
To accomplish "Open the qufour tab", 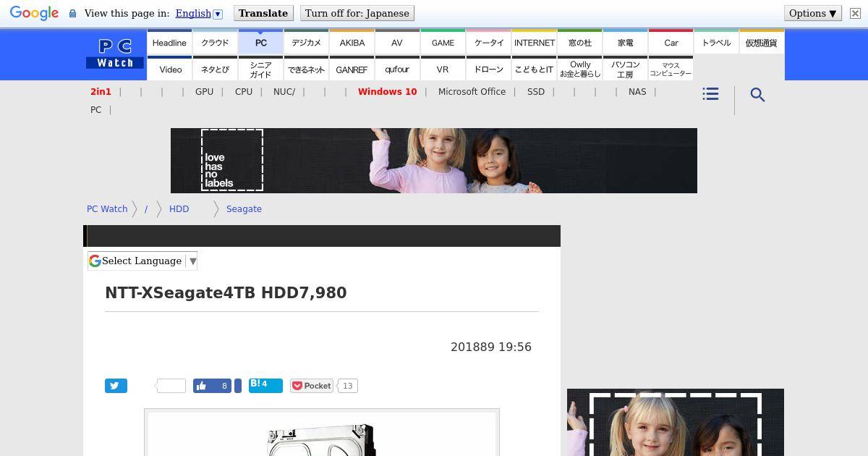I will tap(397, 69).
